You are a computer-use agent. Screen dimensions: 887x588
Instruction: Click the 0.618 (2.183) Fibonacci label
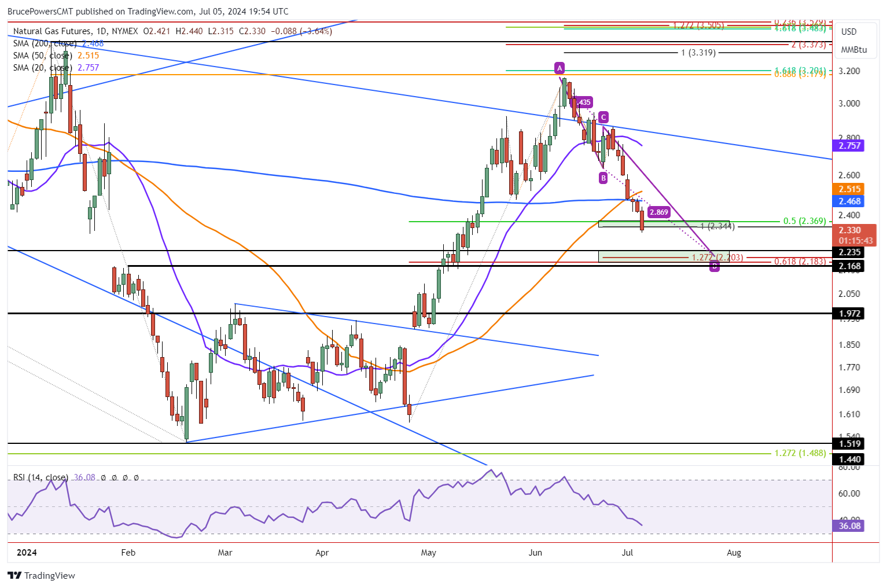pyautogui.click(x=800, y=262)
